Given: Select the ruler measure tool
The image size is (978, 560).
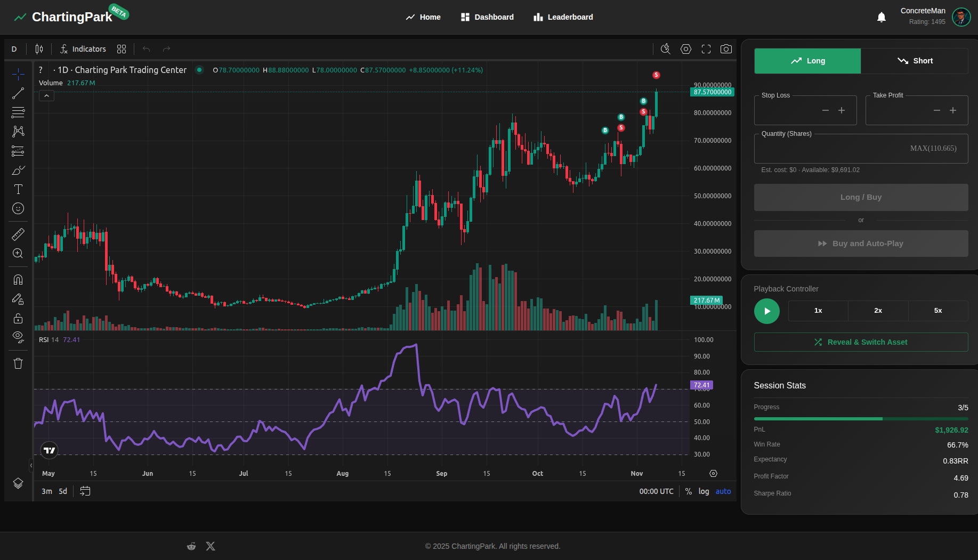Looking at the screenshot, I should [x=18, y=234].
